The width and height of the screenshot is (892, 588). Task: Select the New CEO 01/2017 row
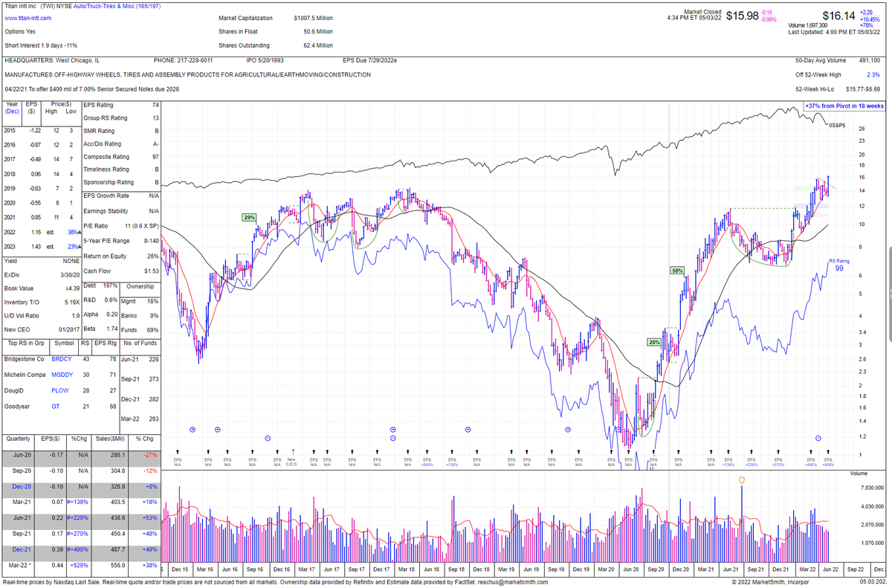pos(41,329)
